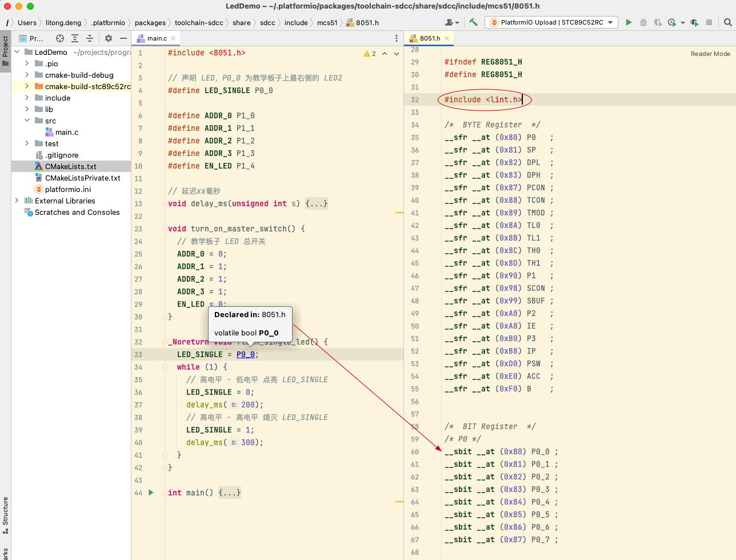The image size is (736, 560).
Task: Expand the cmake-build-debug folder
Action: pos(27,75)
